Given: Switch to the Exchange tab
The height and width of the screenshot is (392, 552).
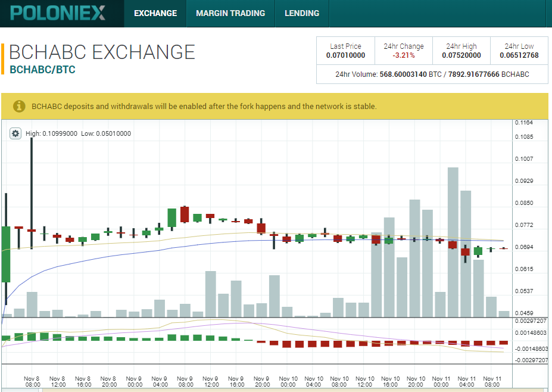Looking at the screenshot, I should coord(155,13).
